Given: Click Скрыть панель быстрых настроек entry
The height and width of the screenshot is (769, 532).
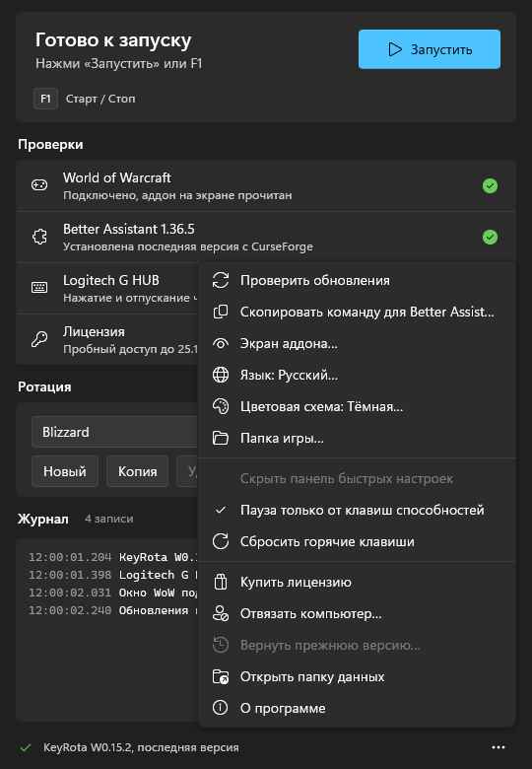Looking at the screenshot, I should 357,479.
